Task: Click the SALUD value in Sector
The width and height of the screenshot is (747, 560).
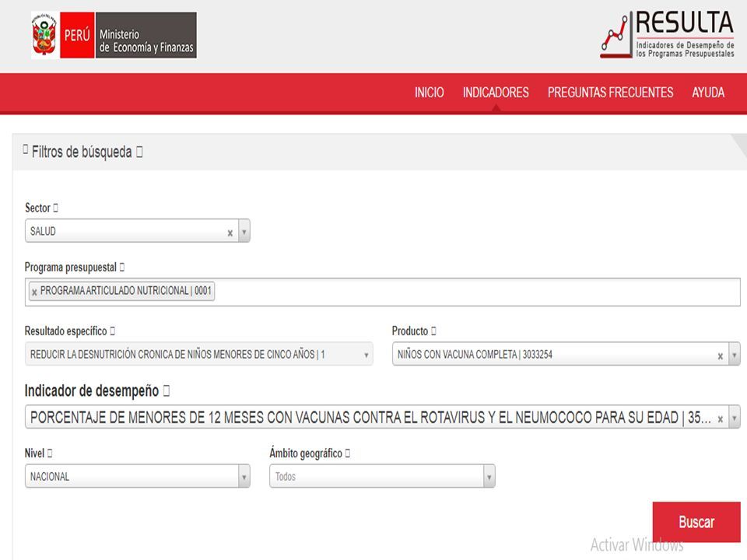Action: click(43, 232)
